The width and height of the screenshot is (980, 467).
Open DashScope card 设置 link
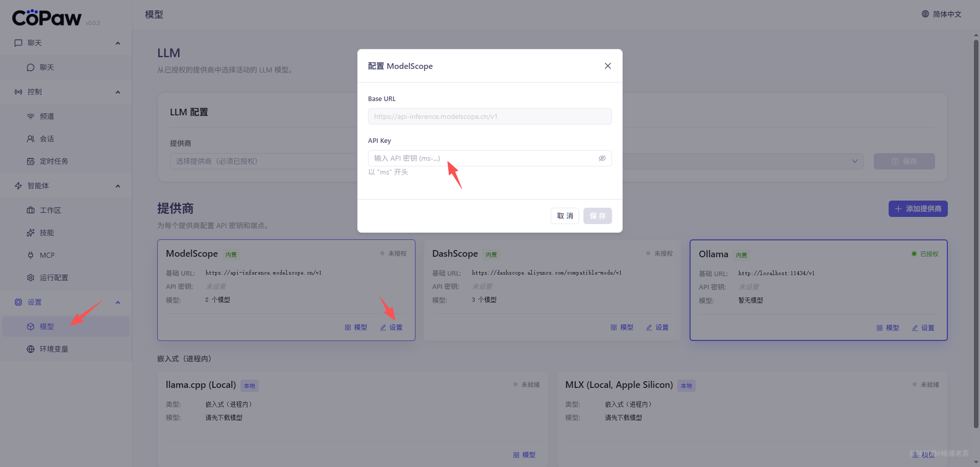(657, 327)
